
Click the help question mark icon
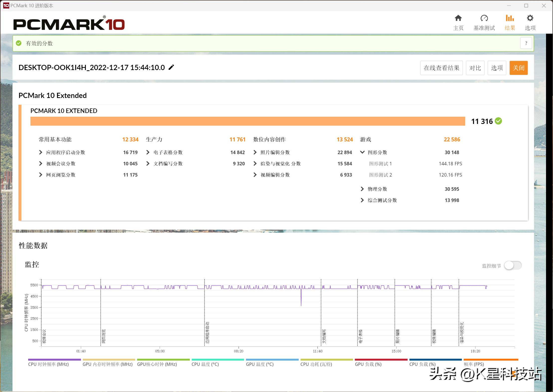tap(526, 43)
